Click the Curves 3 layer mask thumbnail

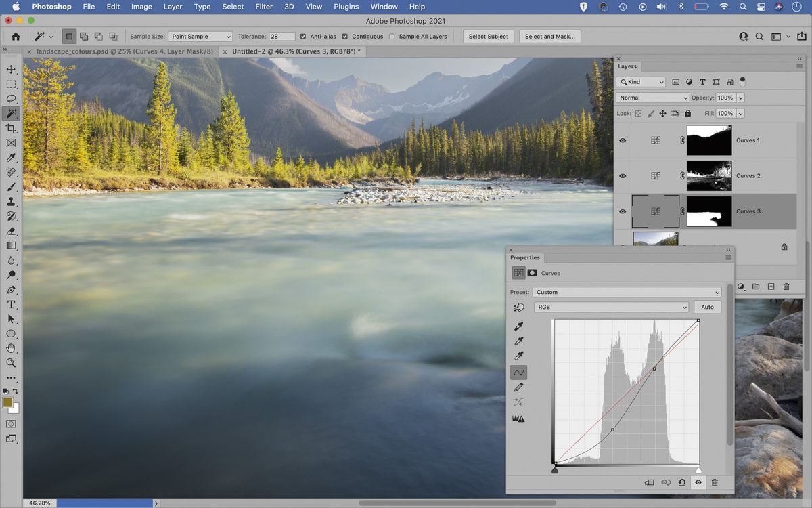pyautogui.click(x=708, y=211)
